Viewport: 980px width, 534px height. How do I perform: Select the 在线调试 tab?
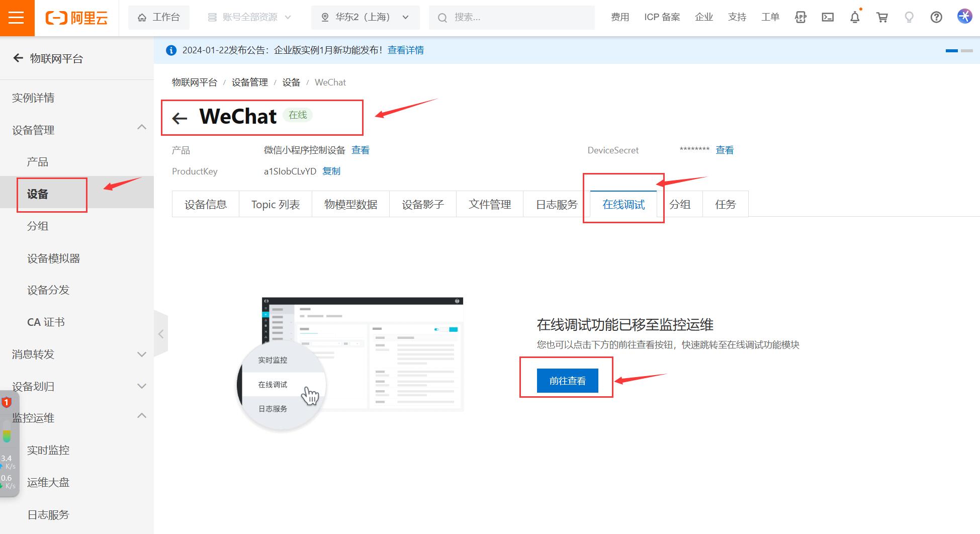pos(623,205)
